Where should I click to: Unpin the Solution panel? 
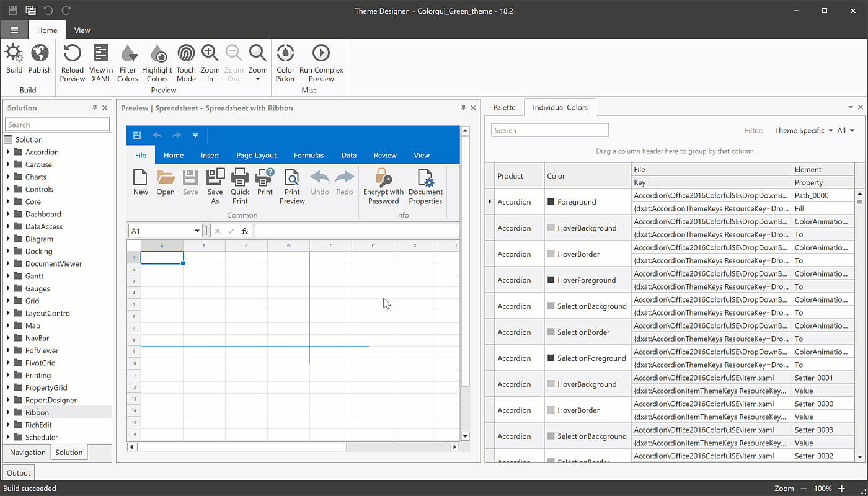coord(95,107)
